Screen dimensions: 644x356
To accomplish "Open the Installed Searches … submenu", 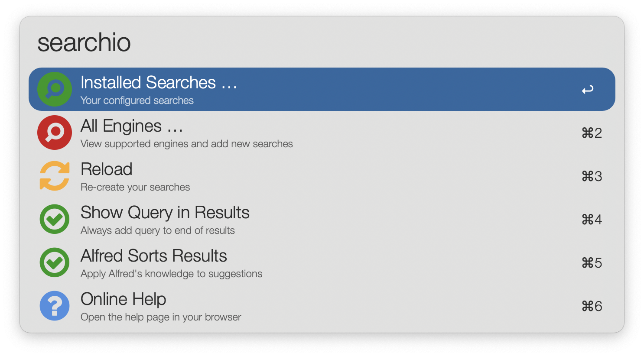I will click(159, 83).
